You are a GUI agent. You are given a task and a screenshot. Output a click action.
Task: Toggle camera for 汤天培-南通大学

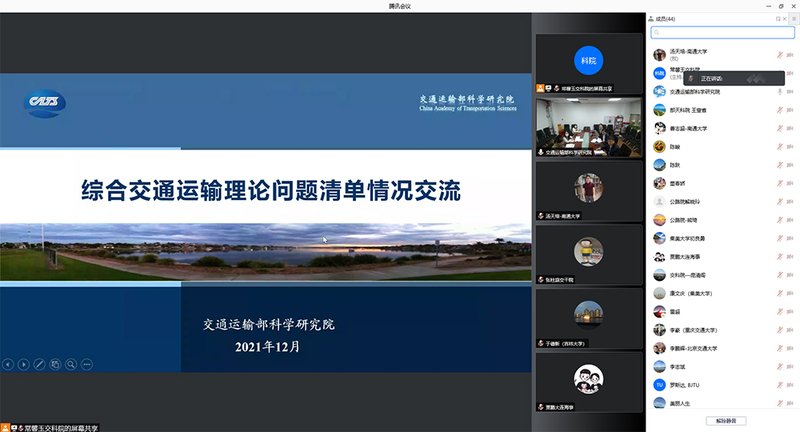tap(790, 55)
